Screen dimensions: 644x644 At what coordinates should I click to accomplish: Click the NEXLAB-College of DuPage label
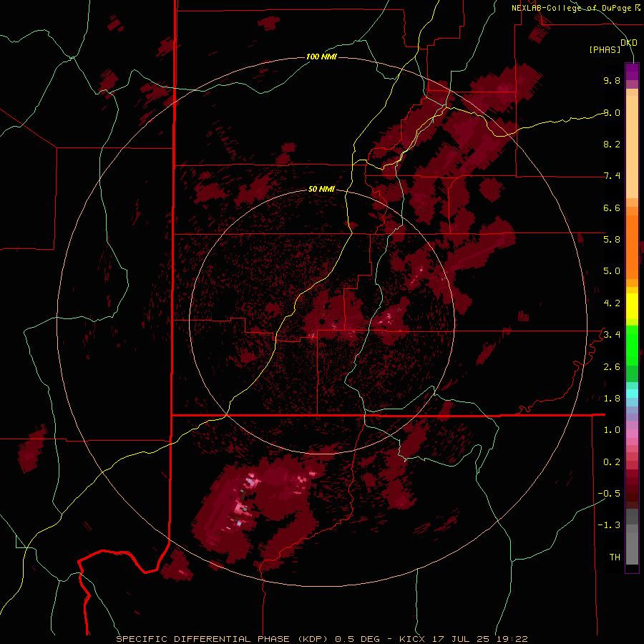tap(571, 8)
